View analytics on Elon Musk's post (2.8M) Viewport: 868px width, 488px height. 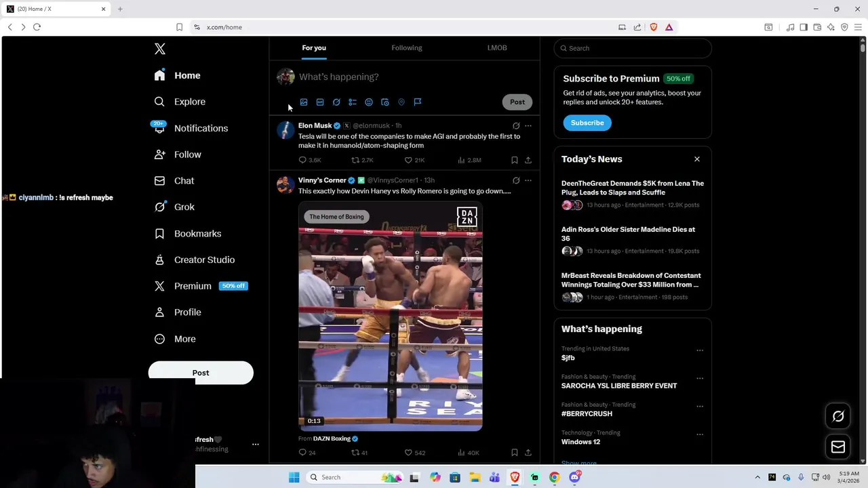pos(469,160)
